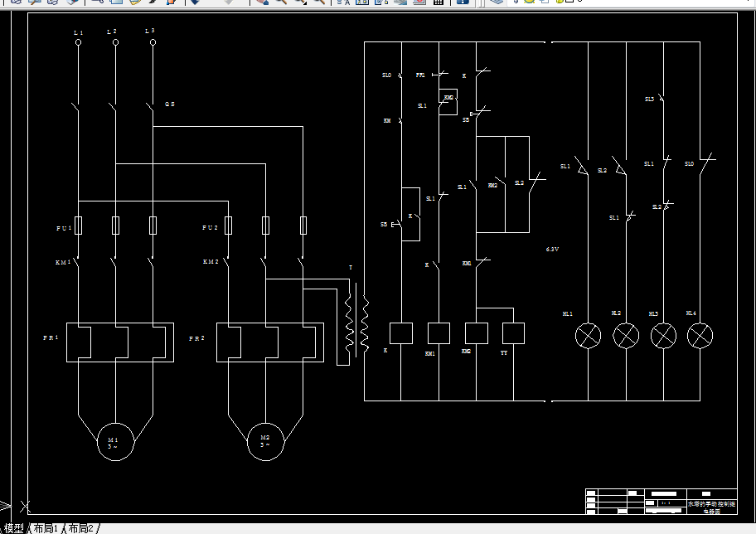Image resolution: width=756 pixels, height=534 pixels.
Task: Select the QS switch label
Action: pos(170,104)
